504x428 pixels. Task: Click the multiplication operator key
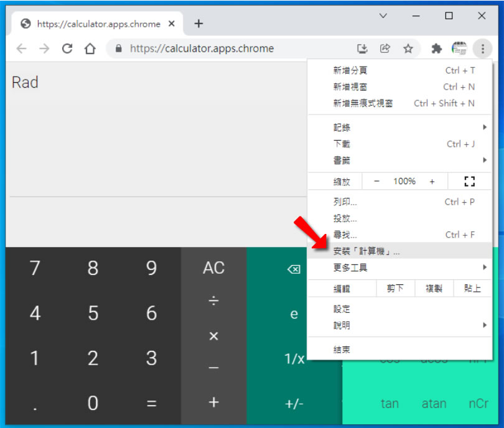[x=214, y=336]
